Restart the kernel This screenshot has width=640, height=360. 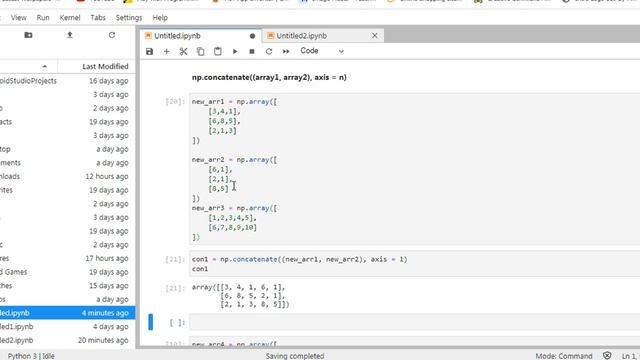[269, 51]
